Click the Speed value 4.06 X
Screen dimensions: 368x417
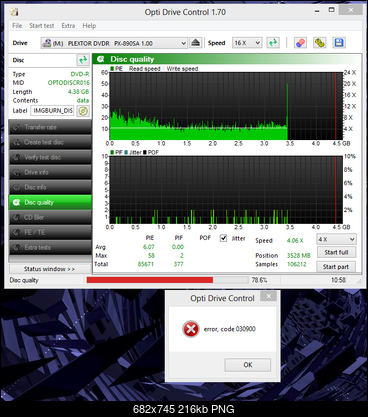pos(295,240)
